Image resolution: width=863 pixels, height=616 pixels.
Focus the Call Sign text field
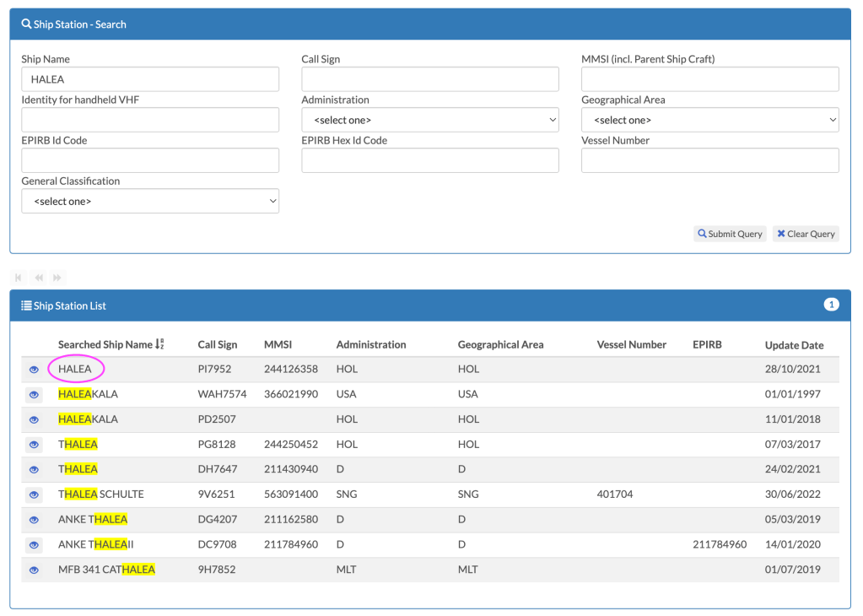tap(430, 79)
